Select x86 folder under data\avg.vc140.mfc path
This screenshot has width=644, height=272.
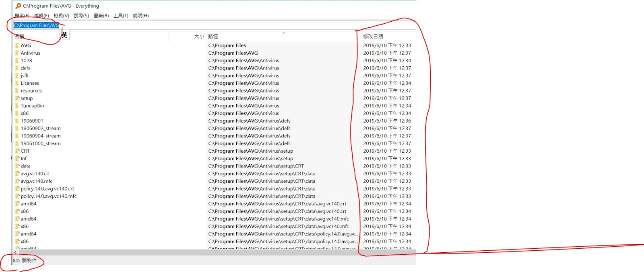click(x=25, y=227)
